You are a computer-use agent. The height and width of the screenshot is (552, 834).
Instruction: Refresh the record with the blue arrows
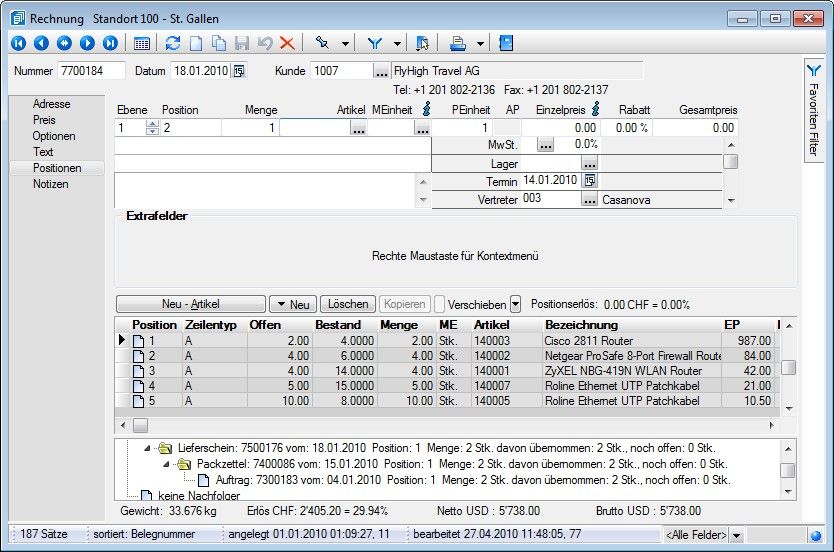[x=173, y=43]
